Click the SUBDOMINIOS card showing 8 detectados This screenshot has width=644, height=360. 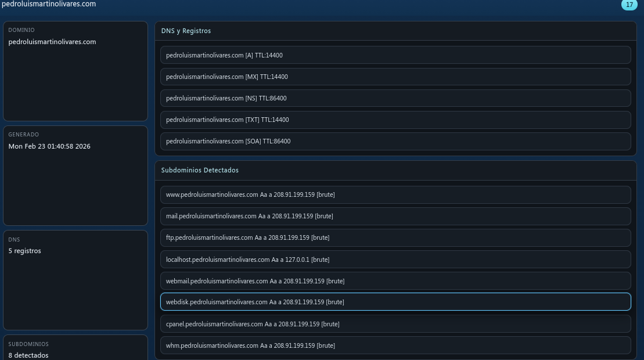(x=75, y=348)
